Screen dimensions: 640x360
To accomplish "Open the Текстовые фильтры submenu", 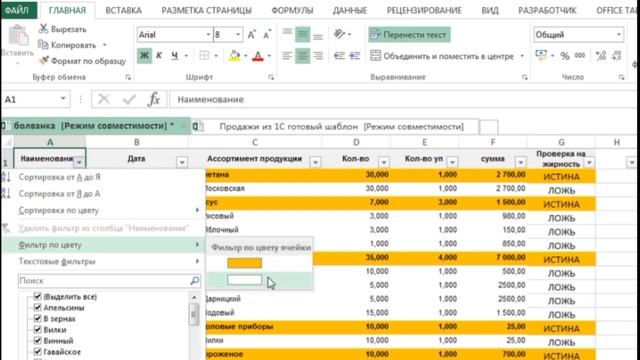I will pos(102,261).
